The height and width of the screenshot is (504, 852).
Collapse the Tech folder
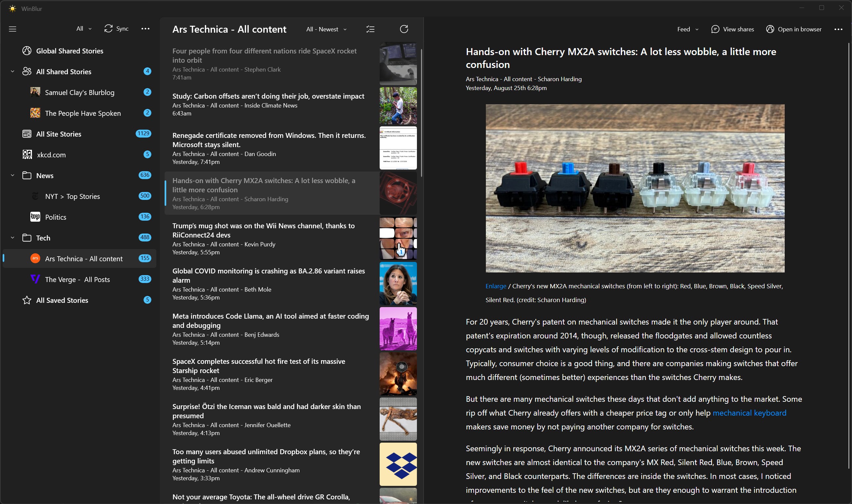(13, 238)
